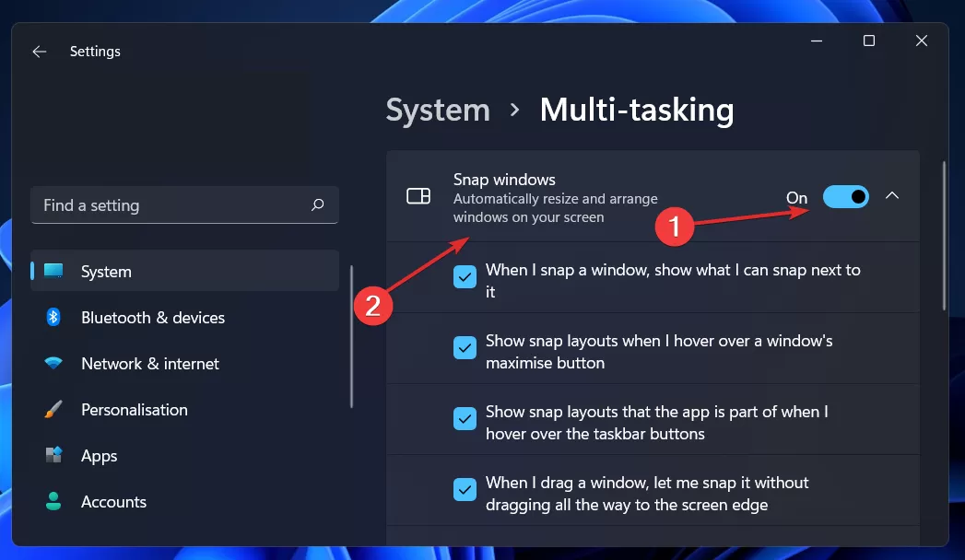
Task: Uncheck snap without dragging to screen edge
Action: 465,490
